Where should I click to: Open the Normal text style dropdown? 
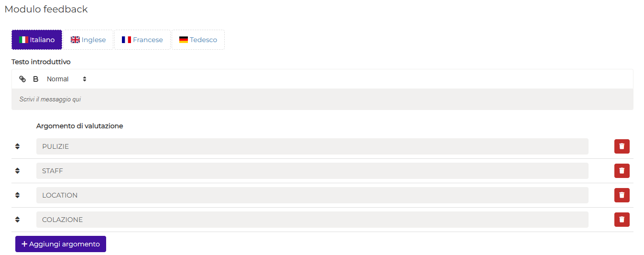66,79
